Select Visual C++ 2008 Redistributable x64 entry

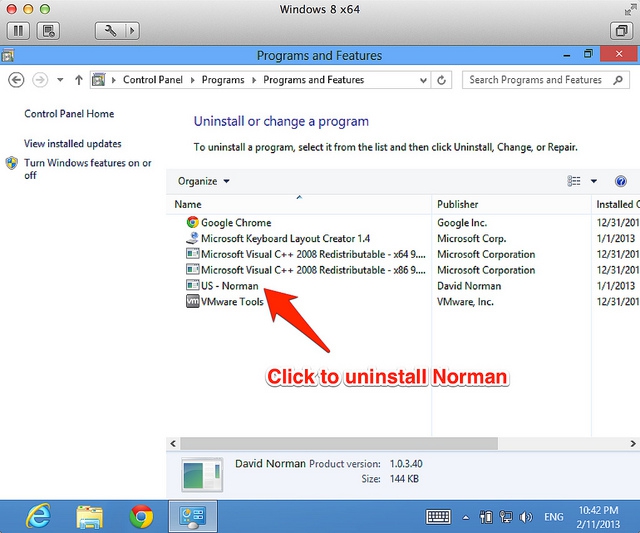(313, 254)
